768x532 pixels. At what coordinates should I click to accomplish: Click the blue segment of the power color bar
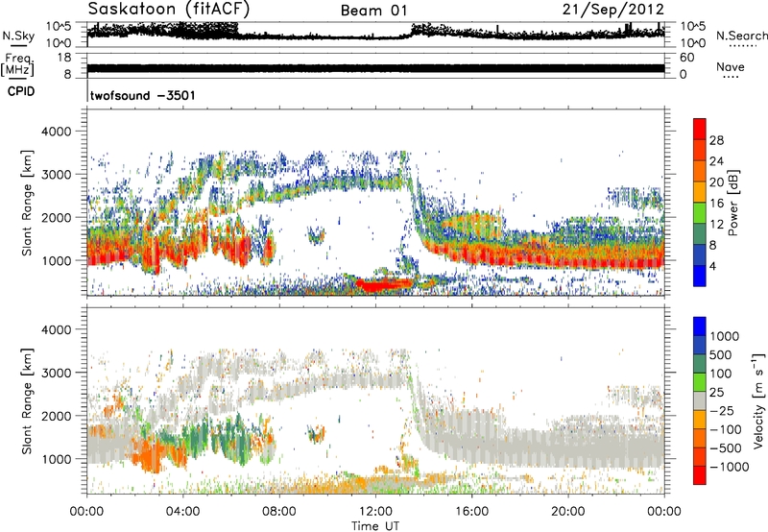(700, 276)
